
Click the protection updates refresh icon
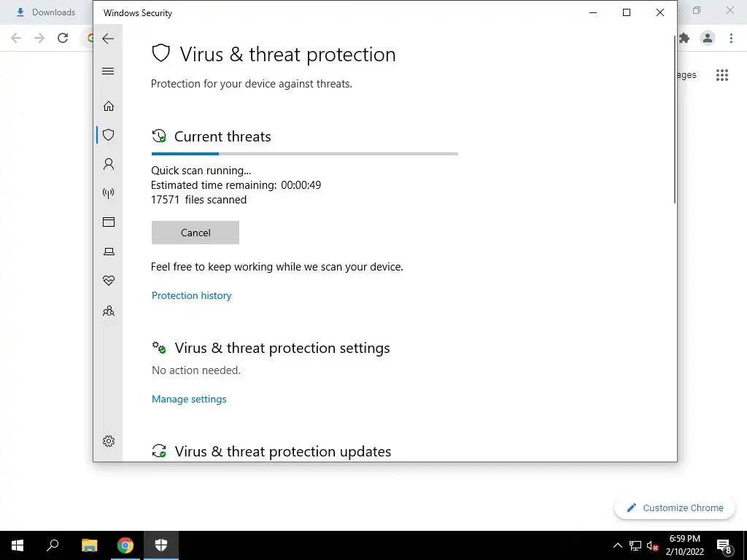coord(158,451)
